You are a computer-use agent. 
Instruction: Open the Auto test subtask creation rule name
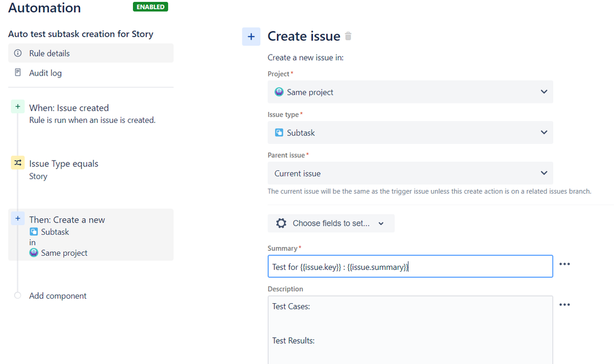tap(80, 34)
